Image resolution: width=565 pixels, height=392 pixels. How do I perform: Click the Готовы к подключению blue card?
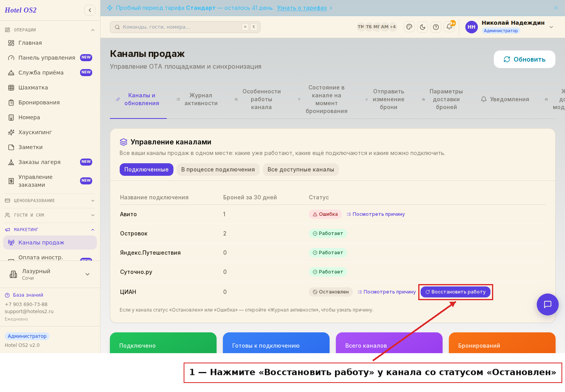(276, 343)
